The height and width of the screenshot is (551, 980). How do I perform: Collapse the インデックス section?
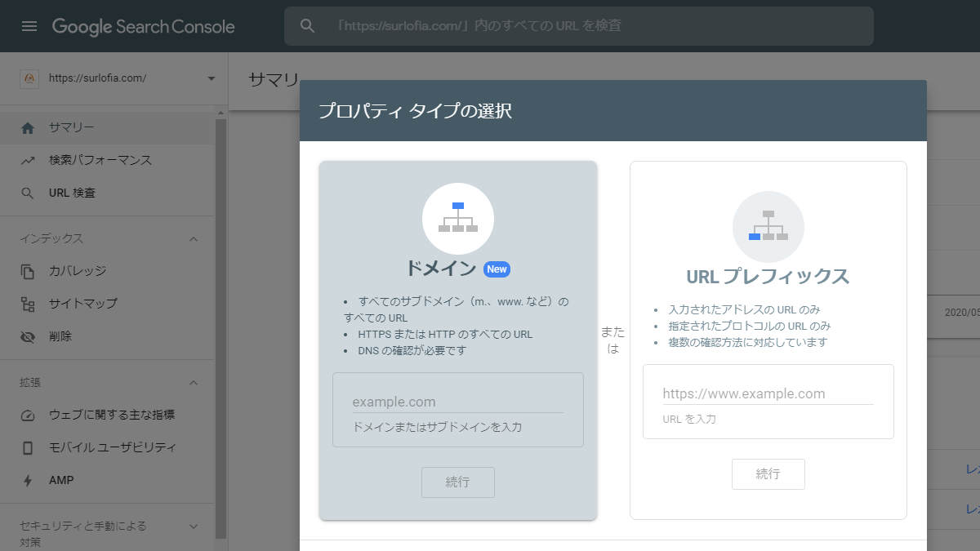(x=194, y=239)
